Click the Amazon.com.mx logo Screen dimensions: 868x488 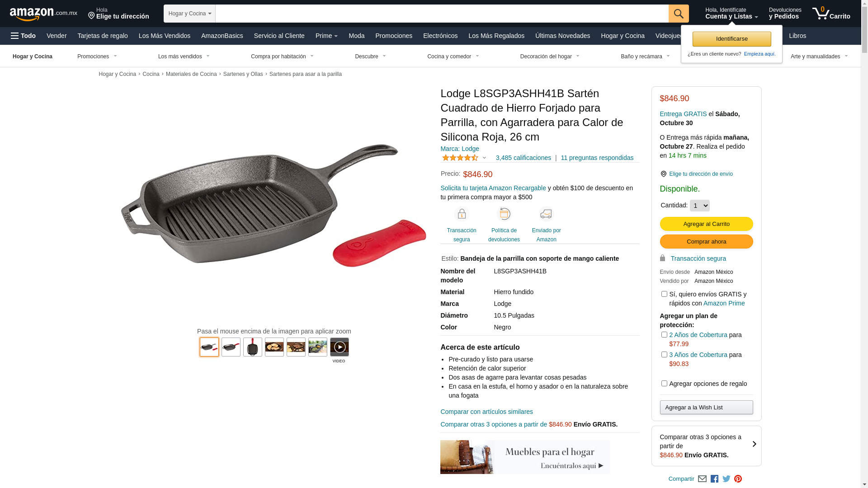[x=43, y=14]
